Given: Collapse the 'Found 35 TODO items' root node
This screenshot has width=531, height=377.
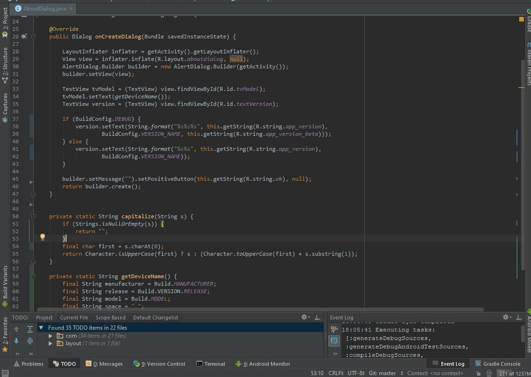Looking at the screenshot, I should click(x=41, y=328).
